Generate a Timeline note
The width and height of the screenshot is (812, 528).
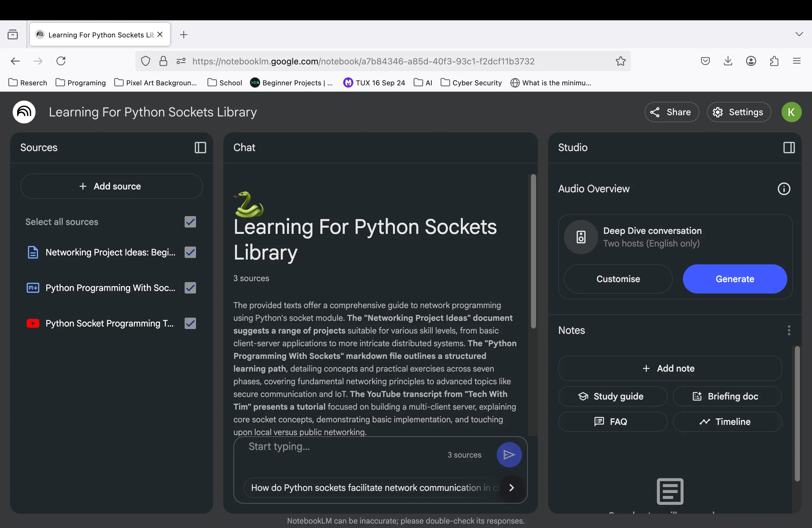click(x=727, y=421)
